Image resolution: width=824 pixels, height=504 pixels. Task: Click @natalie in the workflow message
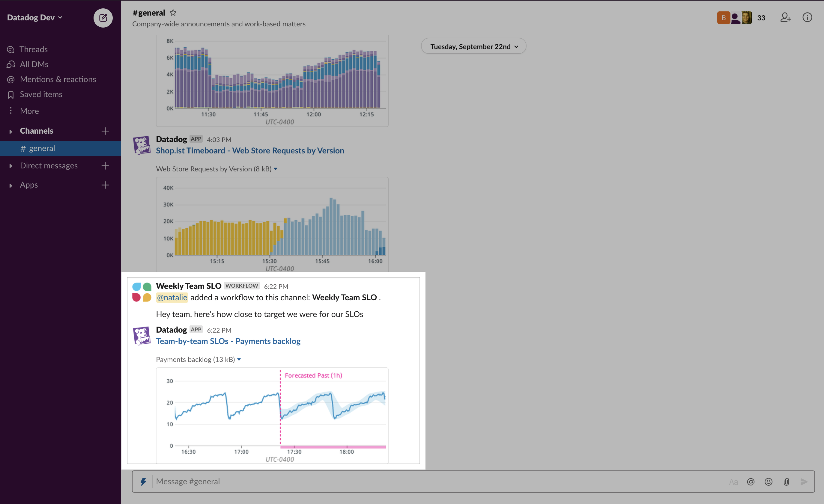click(x=172, y=297)
